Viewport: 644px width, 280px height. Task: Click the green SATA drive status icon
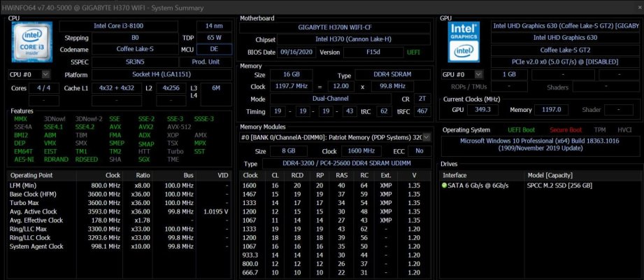tap(445, 185)
